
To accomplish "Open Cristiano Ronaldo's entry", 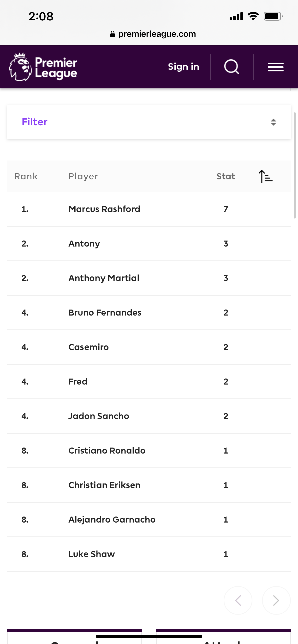I will tap(107, 450).
